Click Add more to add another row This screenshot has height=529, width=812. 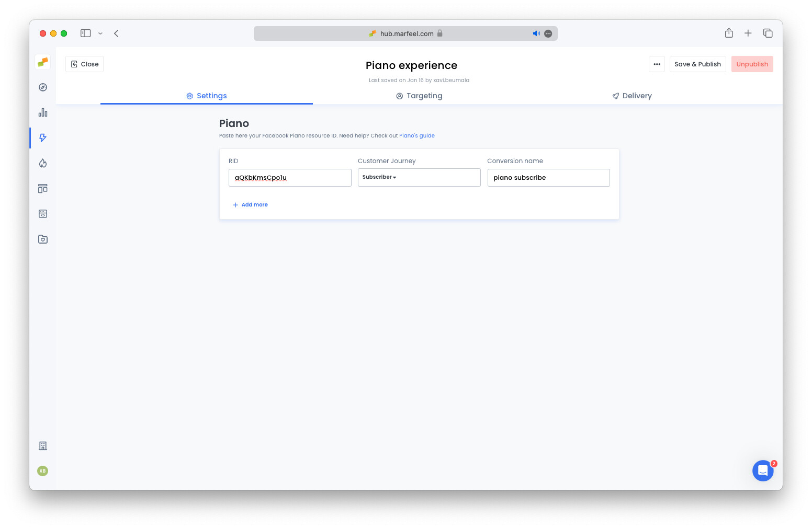tap(250, 204)
